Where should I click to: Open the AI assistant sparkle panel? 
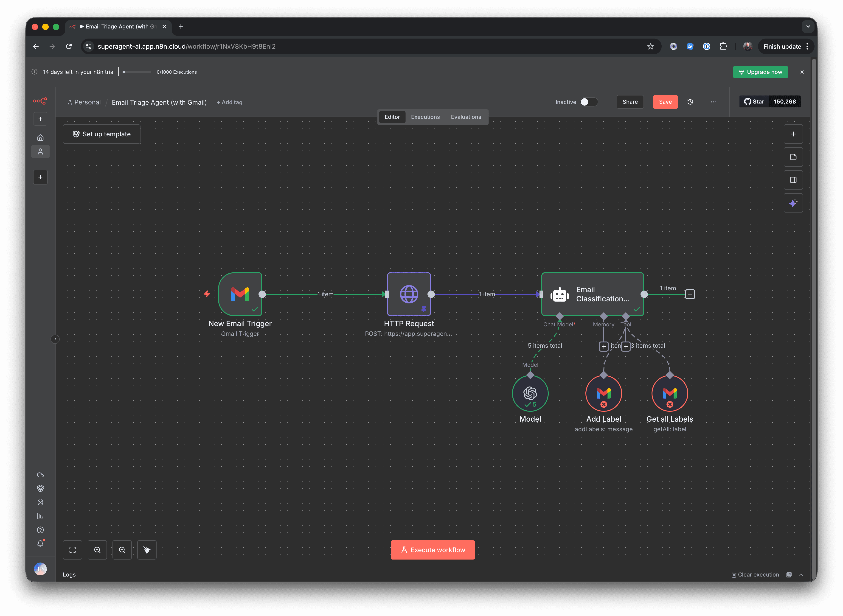pyautogui.click(x=793, y=203)
